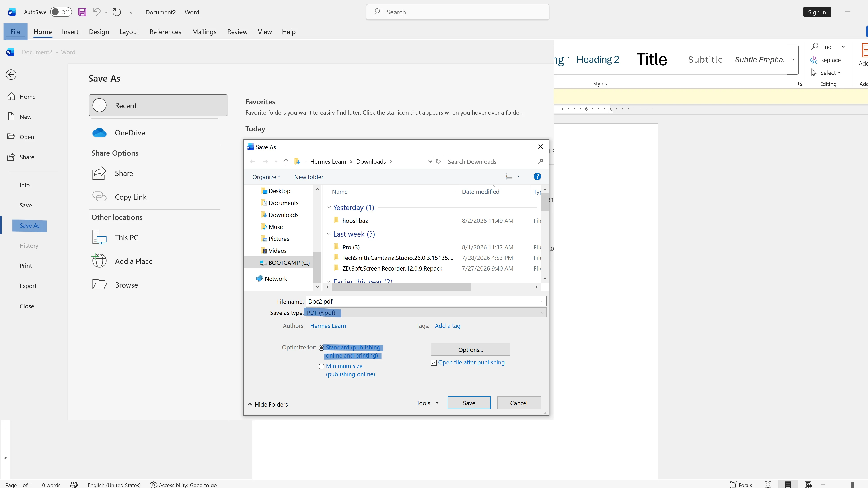Switch to the Layout tab

point(129,32)
